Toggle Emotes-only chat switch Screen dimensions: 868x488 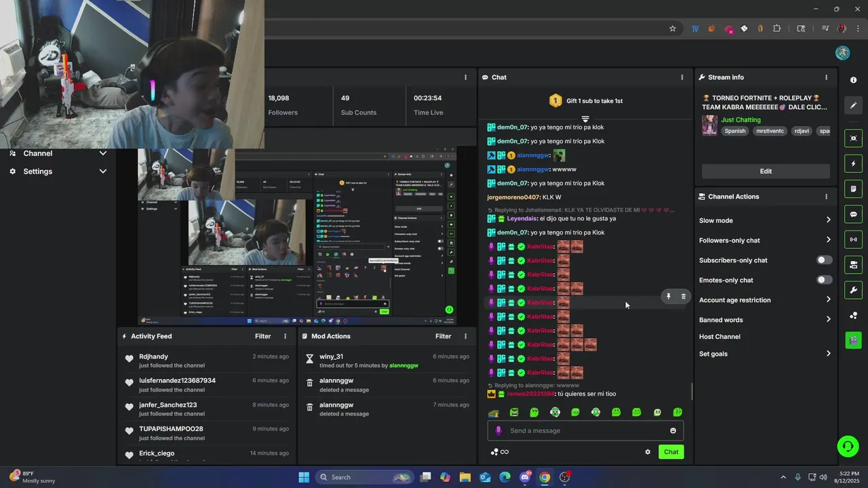(824, 280)
